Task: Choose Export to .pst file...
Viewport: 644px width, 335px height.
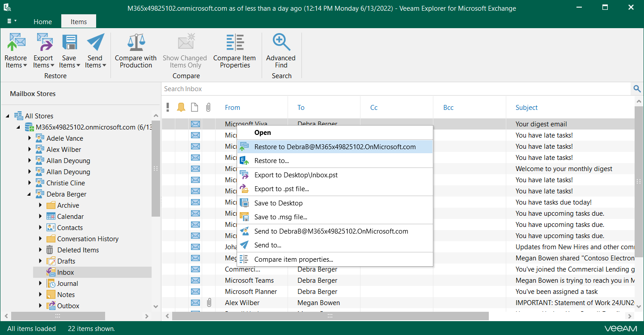Action: (335, 189)
